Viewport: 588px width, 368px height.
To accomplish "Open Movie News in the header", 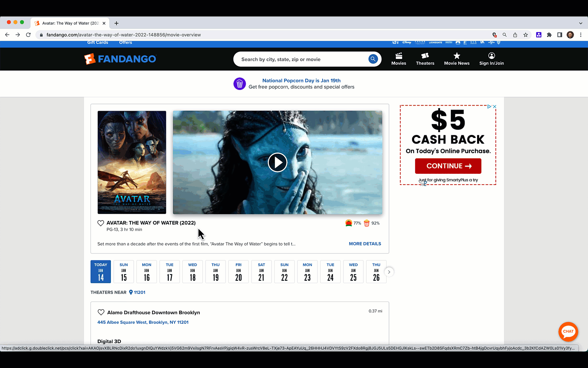I will tap(457, 59).
